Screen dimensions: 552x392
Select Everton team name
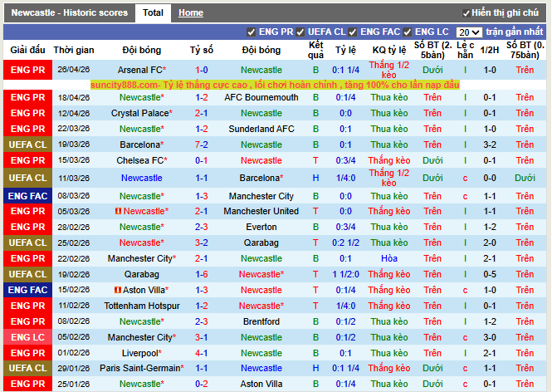(x=261, y=228)
